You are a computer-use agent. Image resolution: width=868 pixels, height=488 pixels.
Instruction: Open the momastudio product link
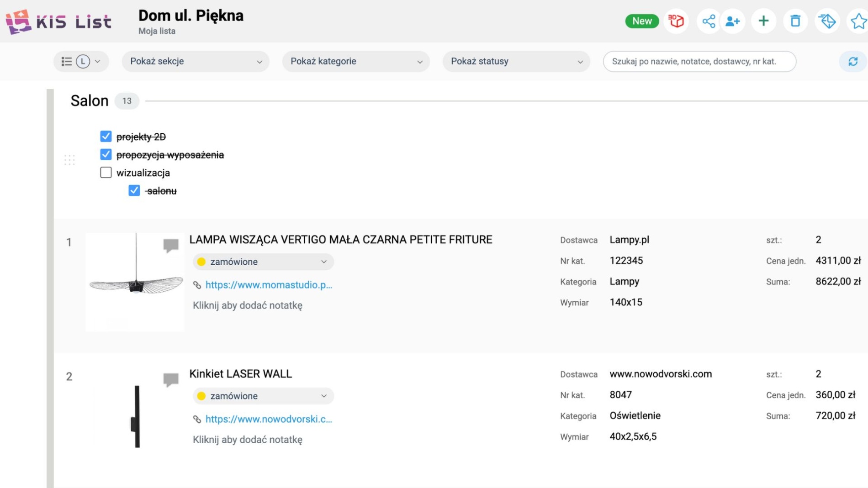pyautogui.click(x=269, y=285)
